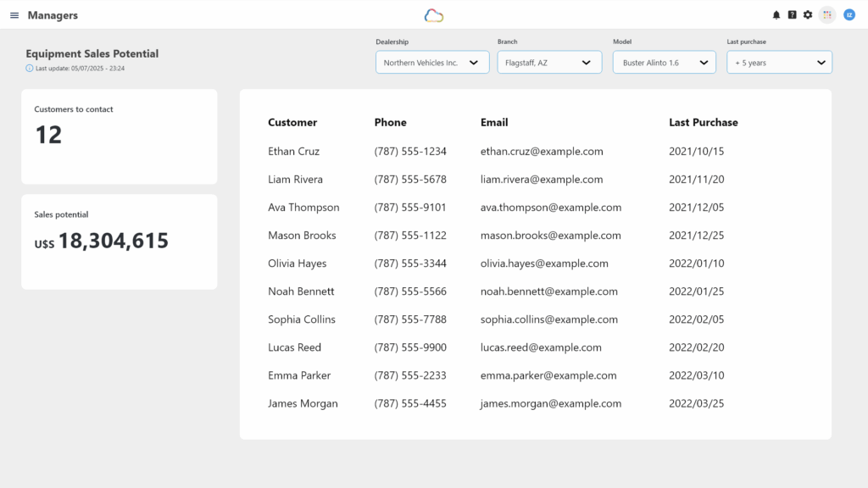Open the Last purchase + 5 years dropdown
The width and height of the screenshot is (868, 488).
(x=780, y=62)
